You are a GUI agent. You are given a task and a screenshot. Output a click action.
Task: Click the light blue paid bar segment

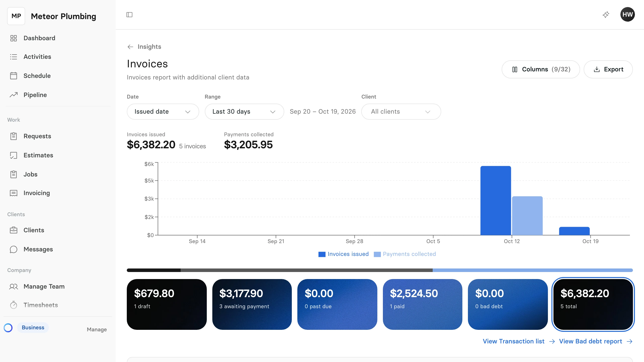533,270
